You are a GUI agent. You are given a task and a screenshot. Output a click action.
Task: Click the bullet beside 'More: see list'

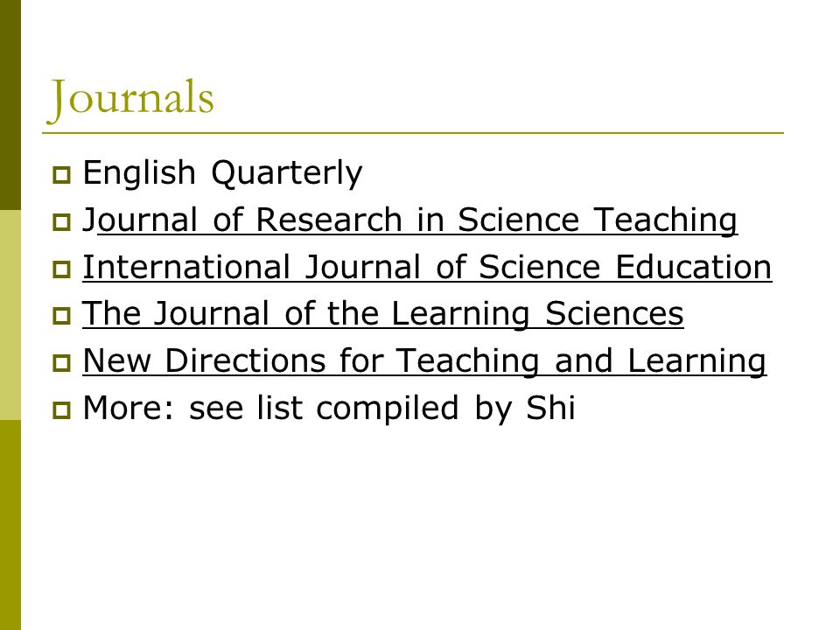coord(61,410)
